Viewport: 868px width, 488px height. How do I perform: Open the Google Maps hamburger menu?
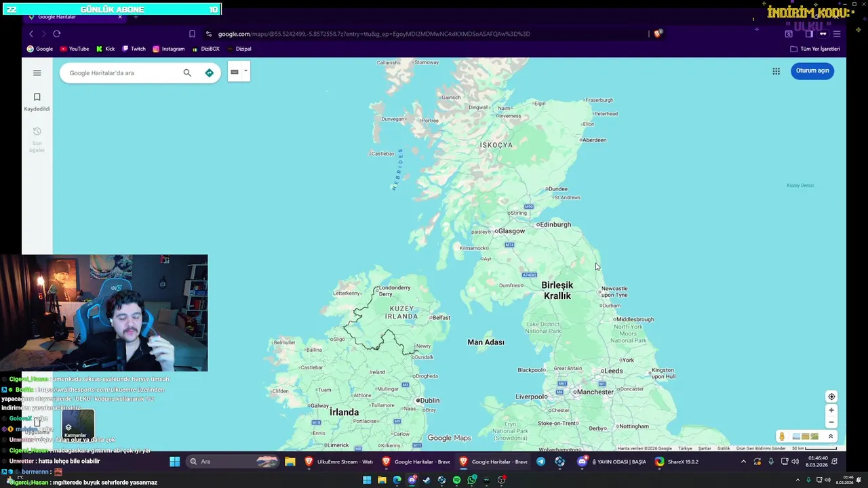click(x=37, y=73)
